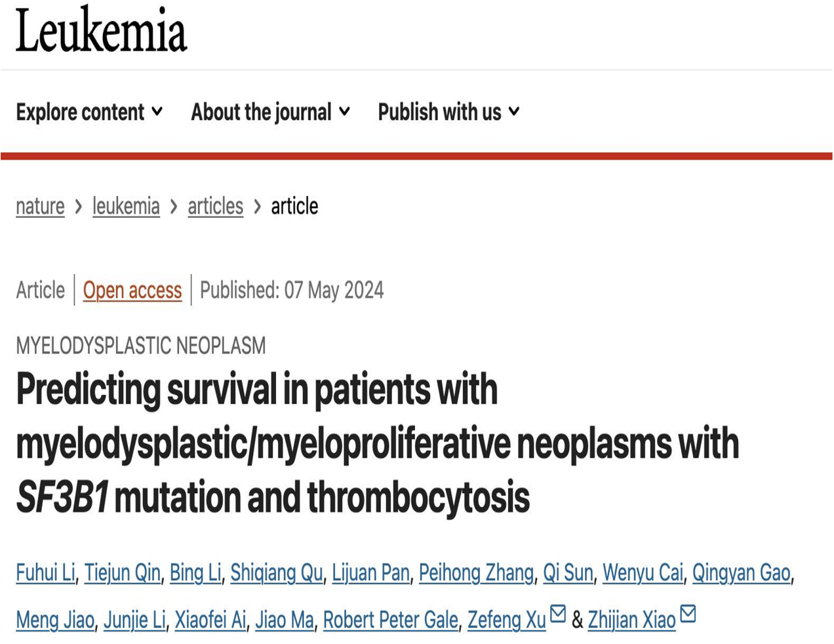
Task: Open the About the journal menu
Action: pyautogui.click(x=270, y=112)
